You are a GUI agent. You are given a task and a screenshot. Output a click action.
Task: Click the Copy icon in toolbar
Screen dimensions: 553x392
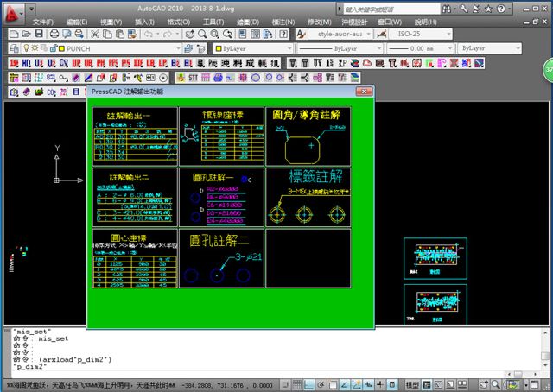point(107,35)
